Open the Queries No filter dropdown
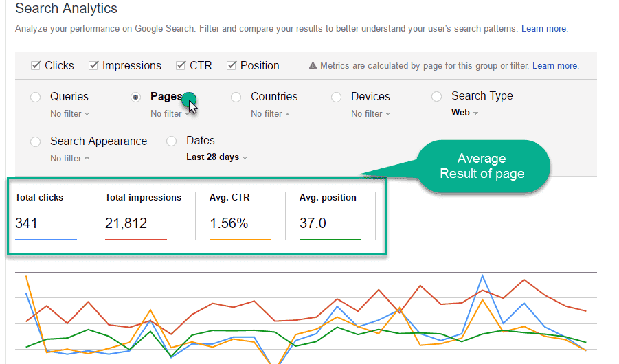 coord(69,114)
